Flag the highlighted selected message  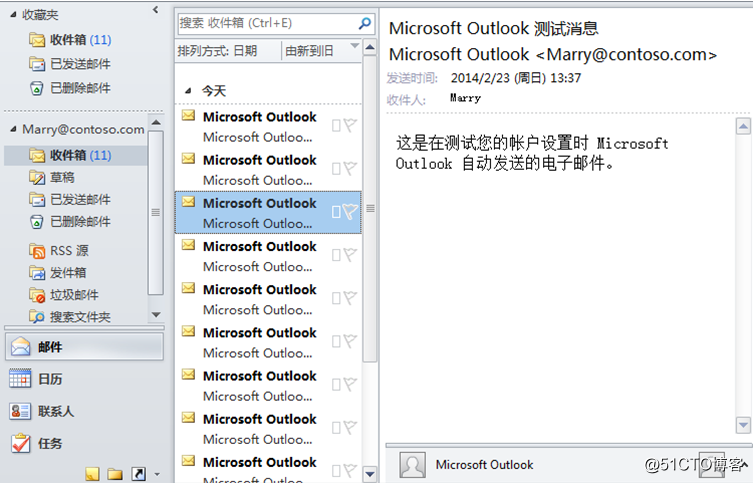(x=350, y=211)
